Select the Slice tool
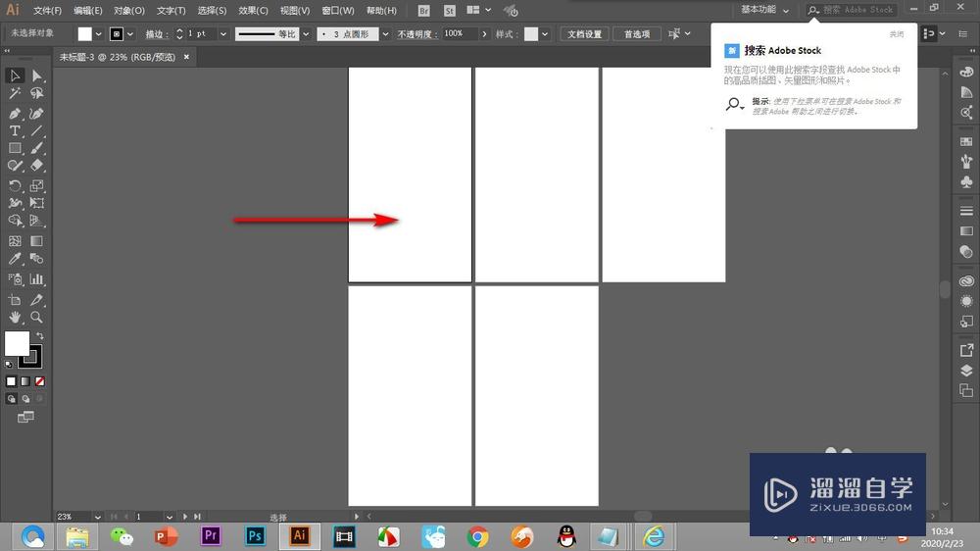This screenshot has width=980, height=551. (x=37, y=300)
